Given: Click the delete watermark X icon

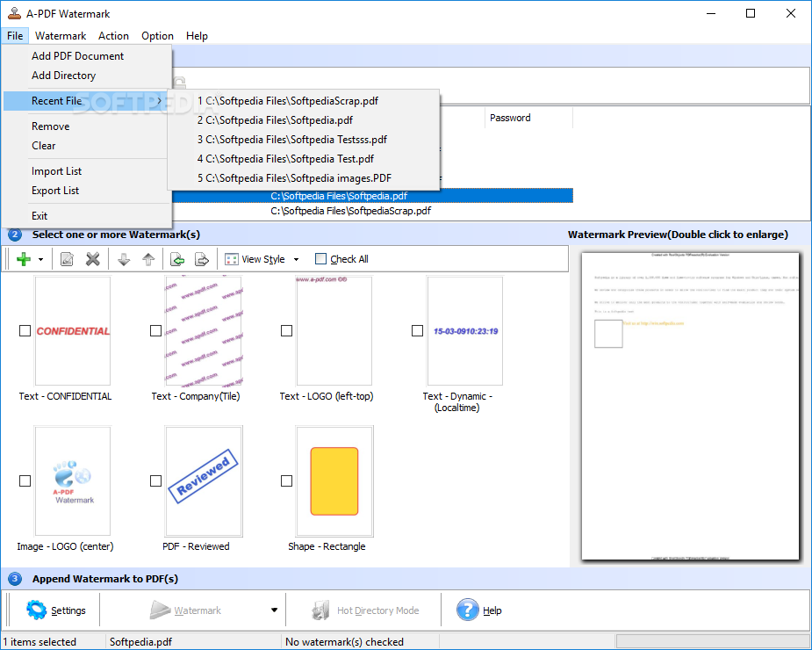Looking at the screenshot, I should [x=93, y=258].
